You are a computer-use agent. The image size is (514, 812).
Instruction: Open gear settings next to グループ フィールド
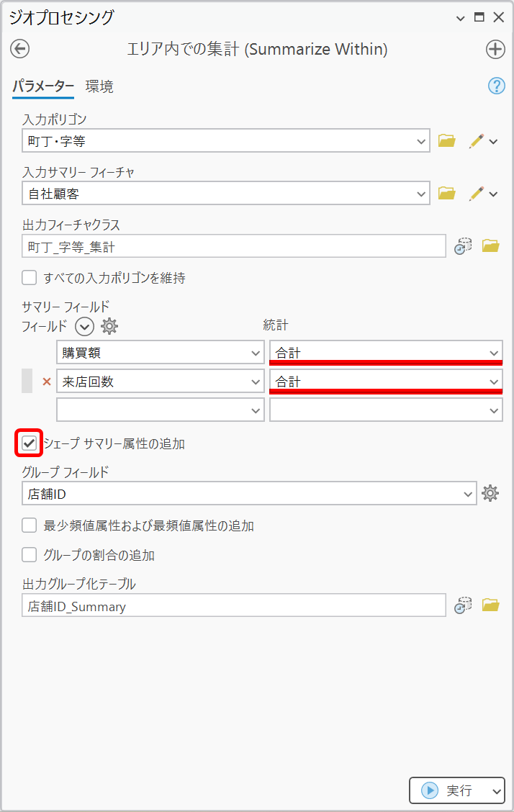click(490, 493)
